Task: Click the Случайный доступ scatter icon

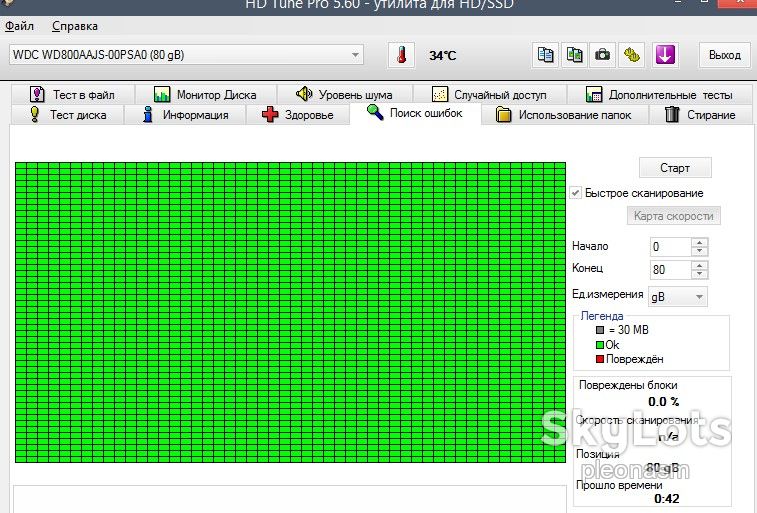Action: (x=440, y=94)
